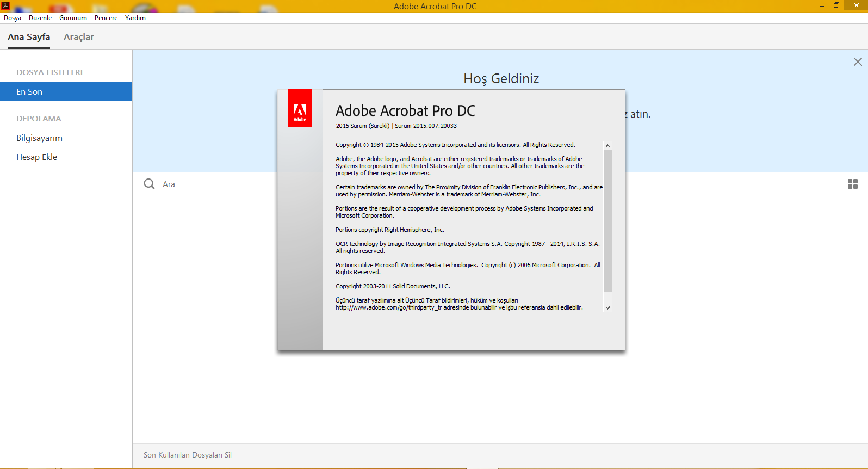The height and width of the screenshot is (469, 868).
Task: Select the Ana Sayfa tab
Action: tap(29, 37)
